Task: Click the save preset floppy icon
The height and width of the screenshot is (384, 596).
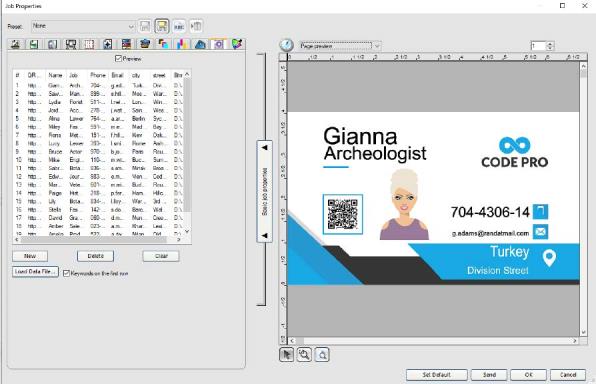Action: pyautogui.click(x=145, y=26)
